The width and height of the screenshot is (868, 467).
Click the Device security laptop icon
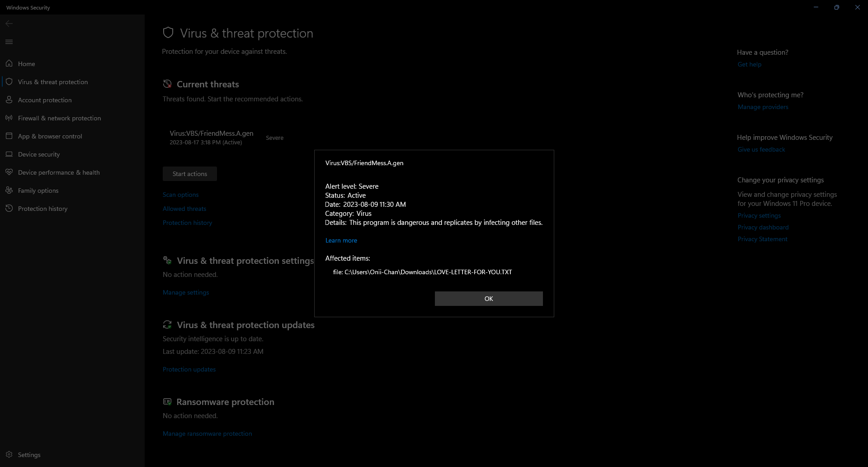click(9, 154)
